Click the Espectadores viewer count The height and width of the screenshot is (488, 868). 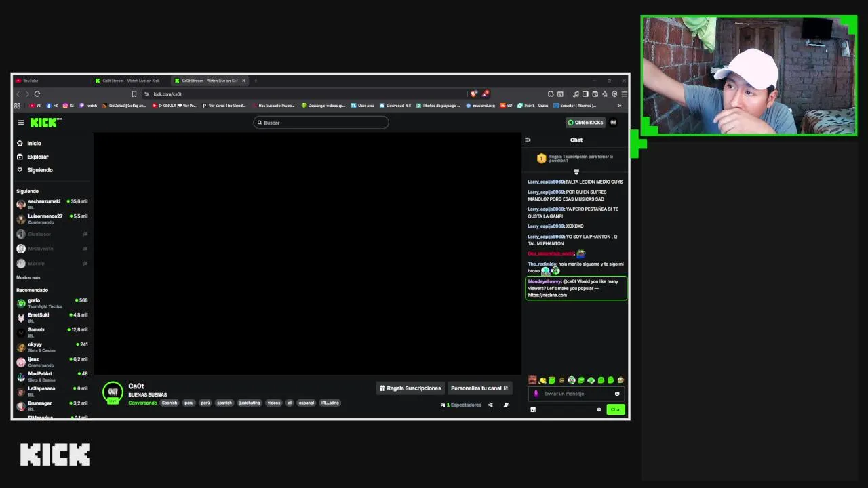(461, 405)
